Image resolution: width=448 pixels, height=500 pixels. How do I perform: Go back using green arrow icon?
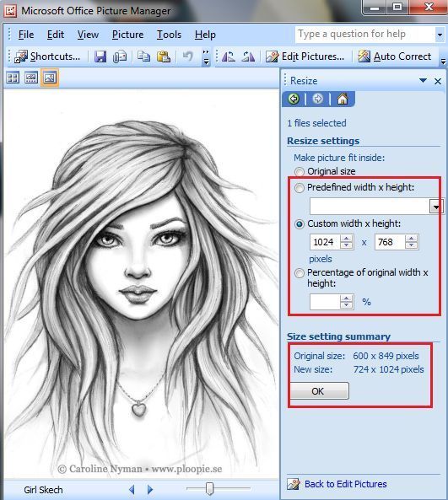(294, 99)
